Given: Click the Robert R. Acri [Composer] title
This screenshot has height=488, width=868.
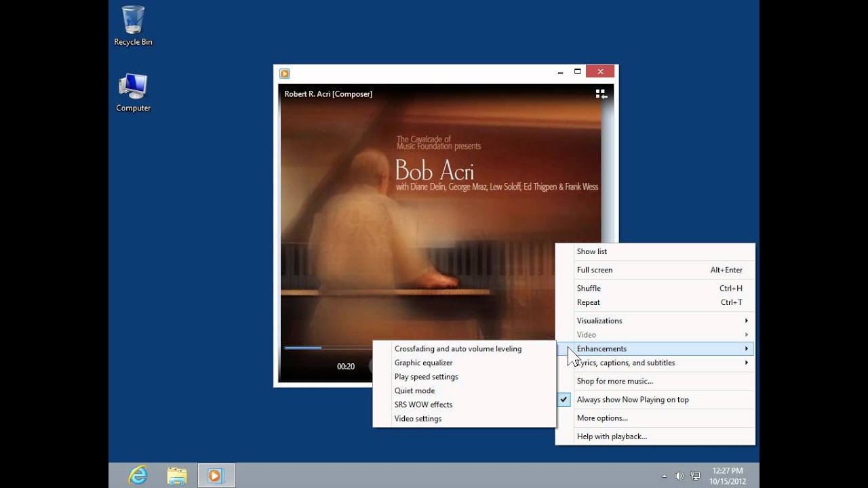Looking at the screenshot, I should pos(328,94).
